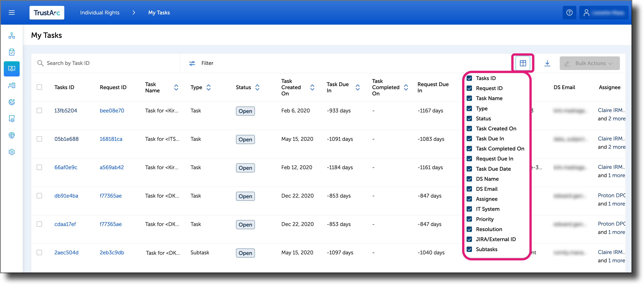Image resolution: width=644 pixels, height=285 pixels.
Task: Open request bee08e70 link
Action: [x=112, y=110]
